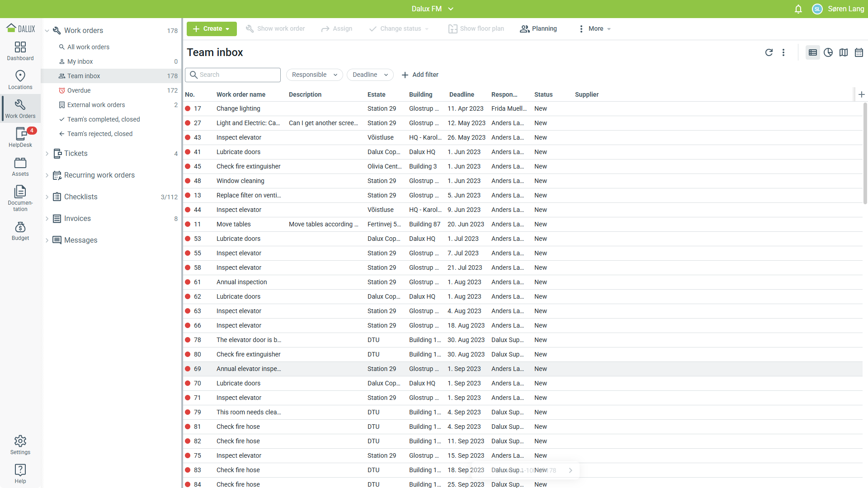Open External work orders list
This screenshot has height=488, width=868.
click(x=96, y=105)
